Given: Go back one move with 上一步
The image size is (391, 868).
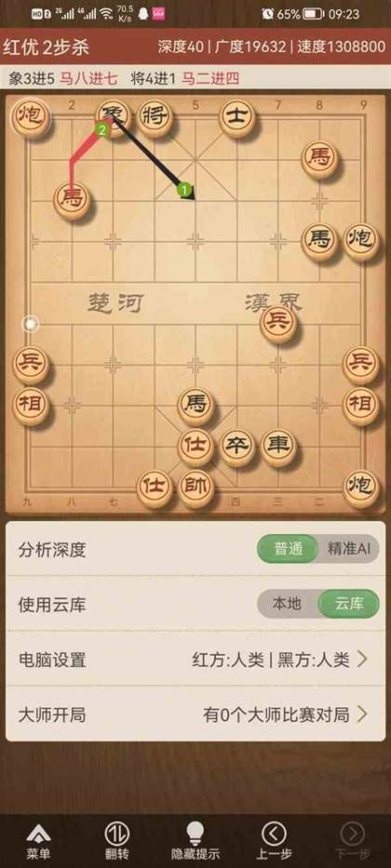Looking at the screenshot, I should click(x=274, y=834).
